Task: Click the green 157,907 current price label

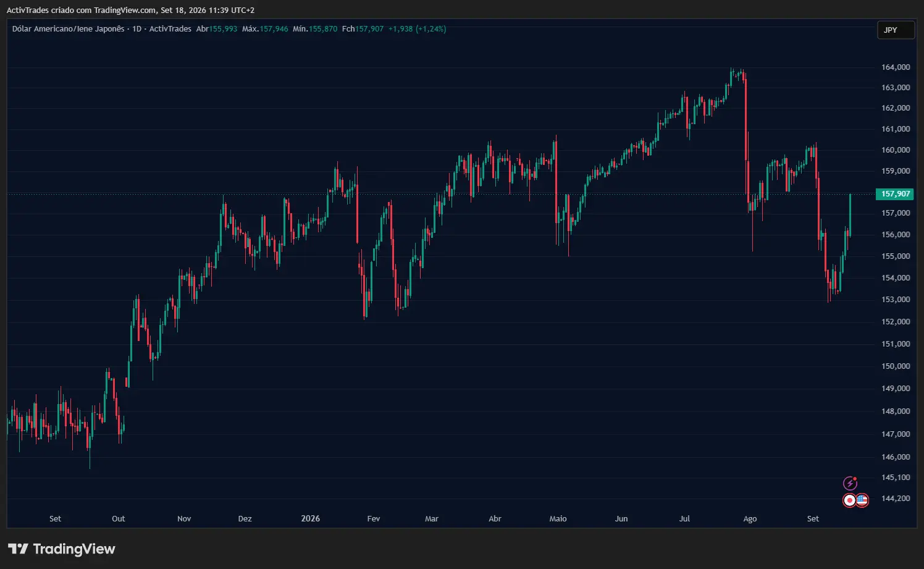Action: click(x=894, y=194)
